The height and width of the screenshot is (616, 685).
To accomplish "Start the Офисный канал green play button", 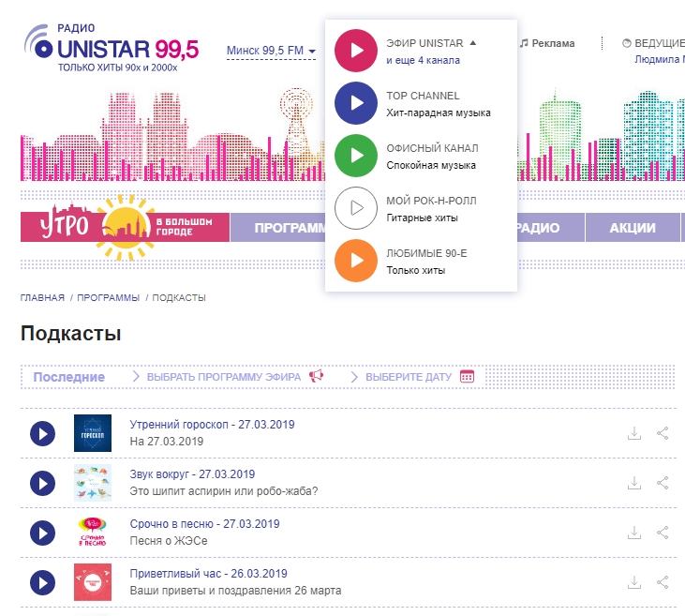I will click(355, 156).
